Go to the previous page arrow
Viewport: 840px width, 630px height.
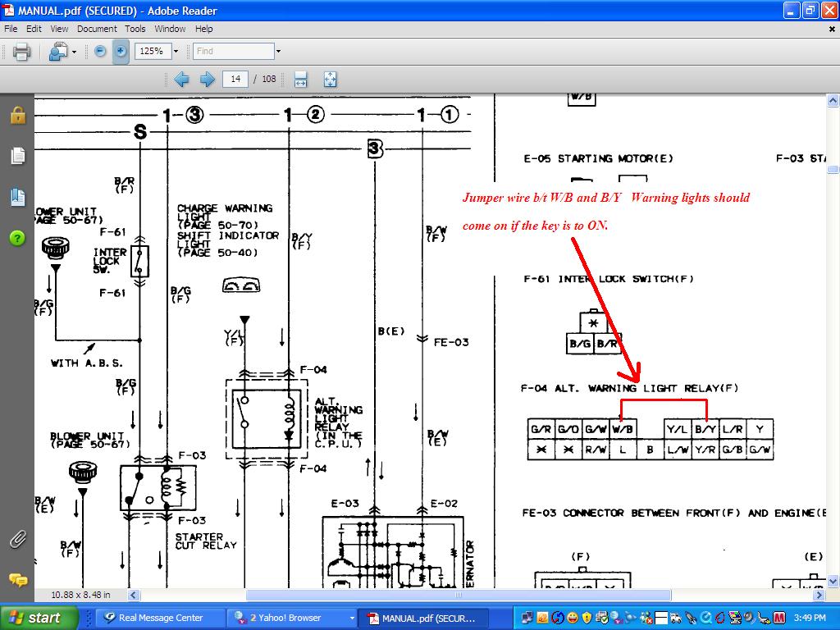pyautogui.click(x=181, y=79)
